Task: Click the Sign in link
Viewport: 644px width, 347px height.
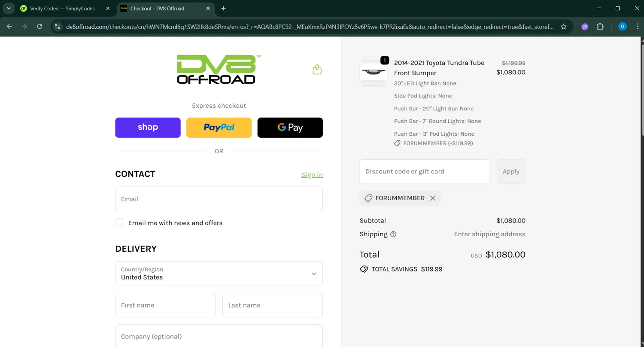Action: pyautogui.click(x=312, y=175)
